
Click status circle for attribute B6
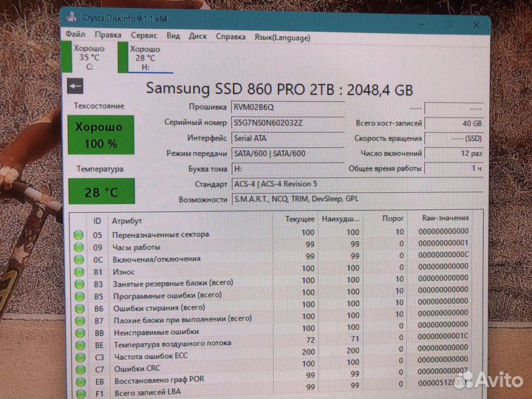(80, 308)
